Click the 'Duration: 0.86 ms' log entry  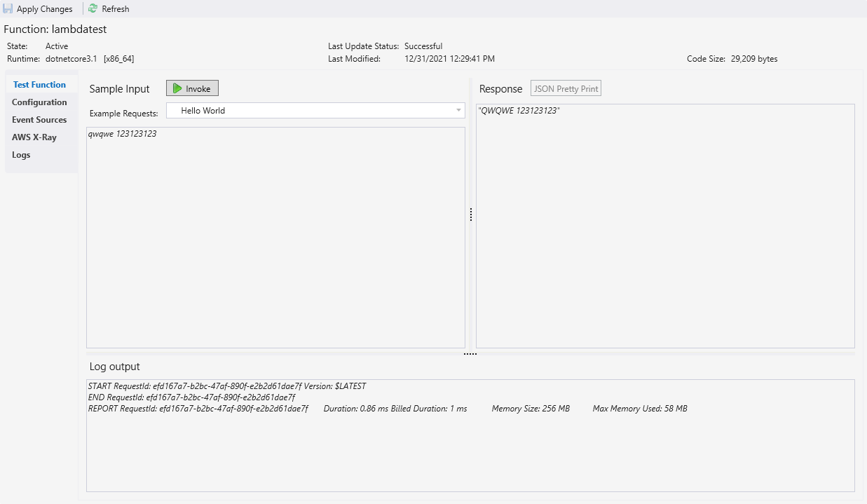355,409
